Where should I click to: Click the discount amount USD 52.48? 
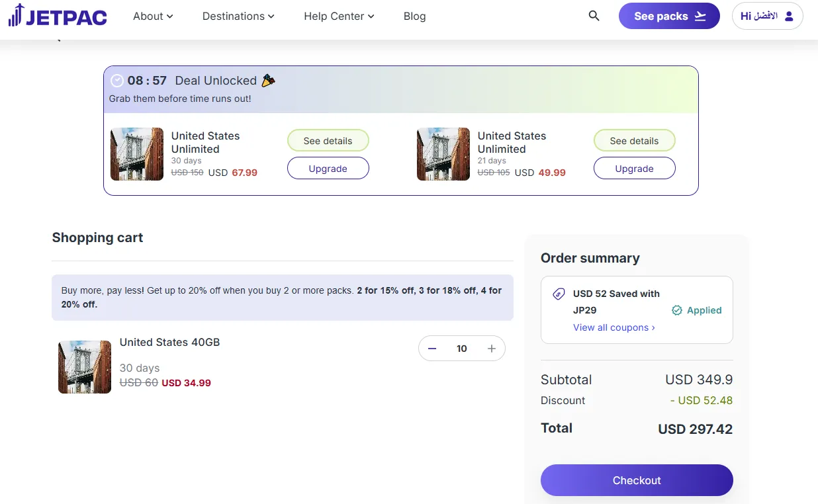coord(702,400)
